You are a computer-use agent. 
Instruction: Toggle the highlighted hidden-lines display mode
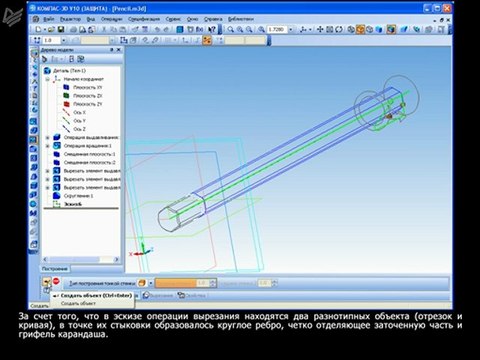coord(360,30)
